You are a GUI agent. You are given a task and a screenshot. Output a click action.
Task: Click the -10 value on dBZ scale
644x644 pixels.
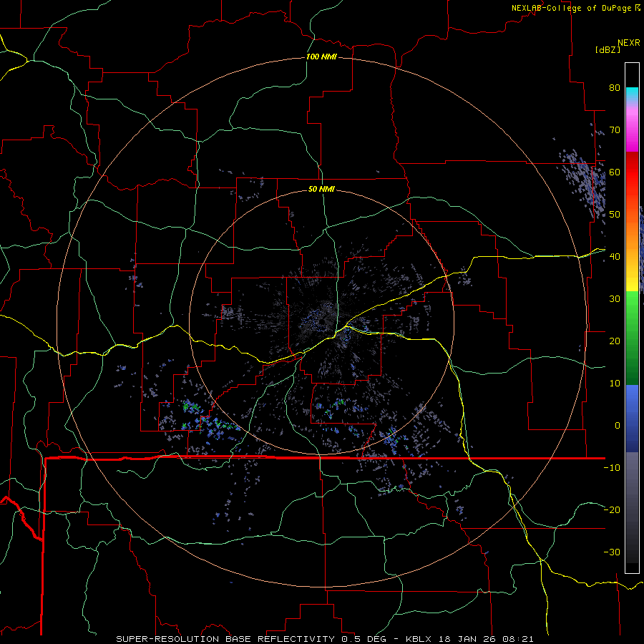click(x=612, y=468)
